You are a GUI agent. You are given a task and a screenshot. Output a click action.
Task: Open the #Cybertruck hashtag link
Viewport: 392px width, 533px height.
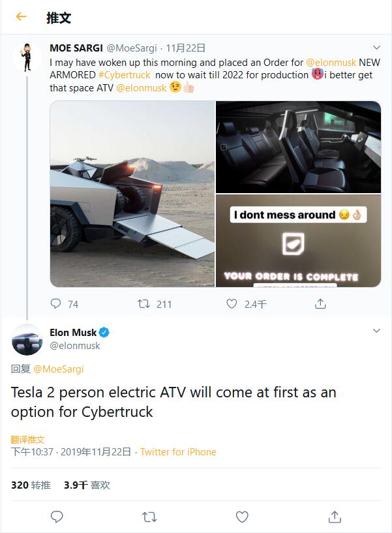pyautogui.click(x=124, y=75)
